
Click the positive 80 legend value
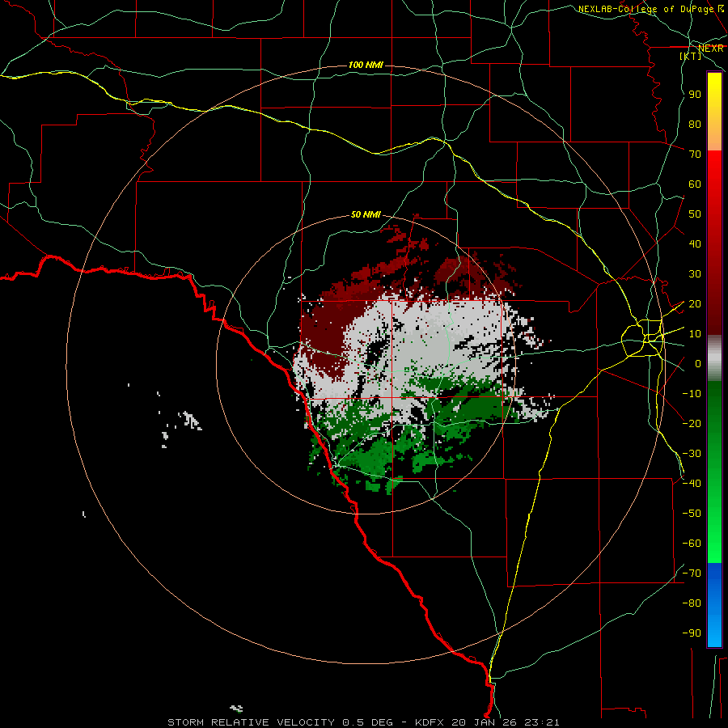[x=695, y=125]
